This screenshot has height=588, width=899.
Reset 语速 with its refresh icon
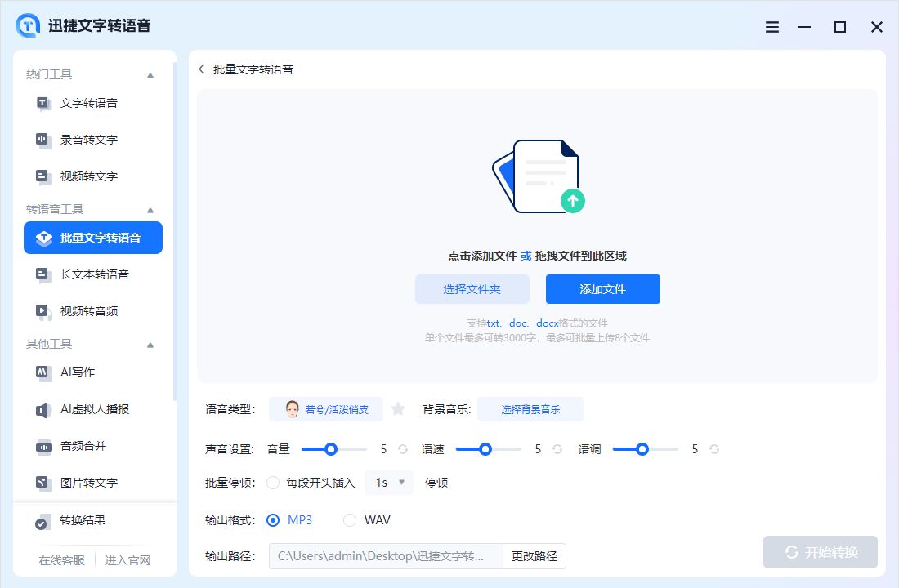pyautogui.click(x=557, y=449)
